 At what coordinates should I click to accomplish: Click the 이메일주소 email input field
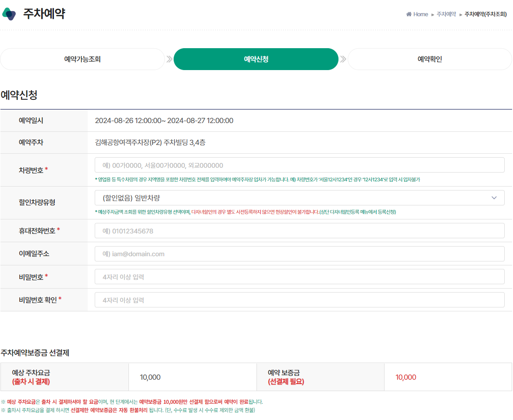pyautogui.click(x=299, y=254)
